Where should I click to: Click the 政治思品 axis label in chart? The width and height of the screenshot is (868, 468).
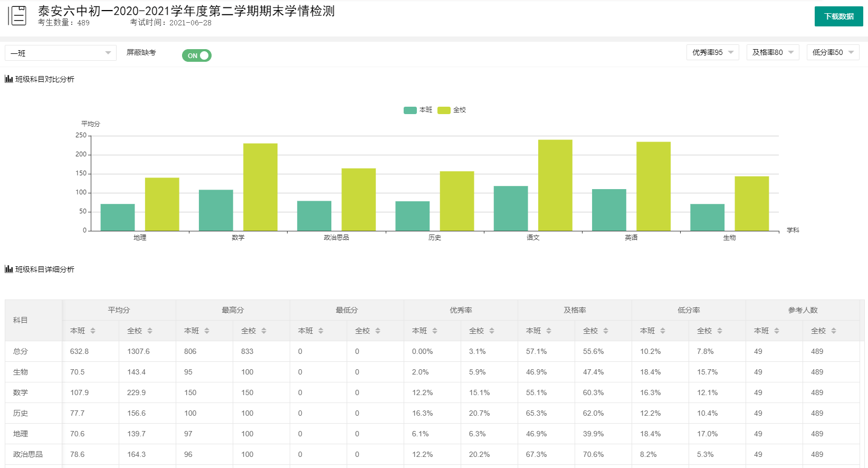[337, 238]
